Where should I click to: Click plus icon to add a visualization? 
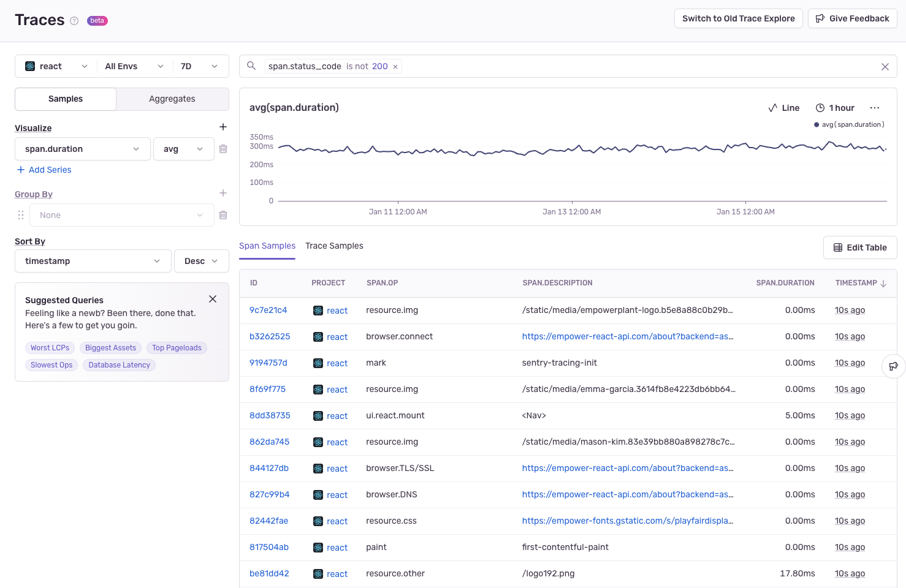coord(223,127)
